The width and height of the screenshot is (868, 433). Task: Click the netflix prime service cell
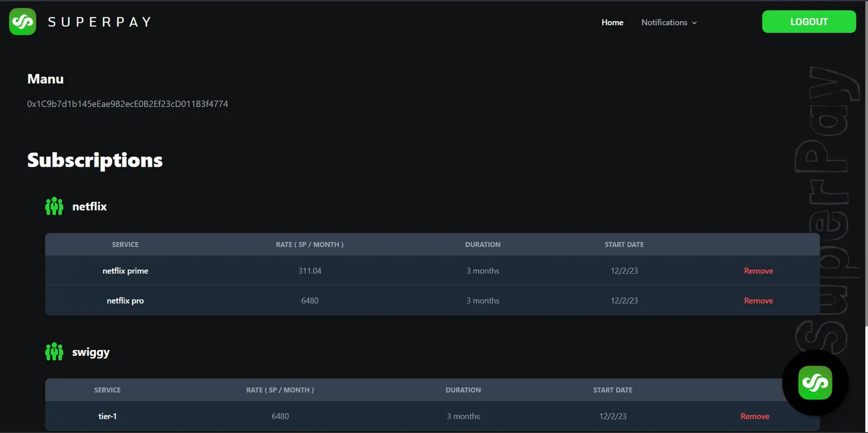click(x=125, y=271)
